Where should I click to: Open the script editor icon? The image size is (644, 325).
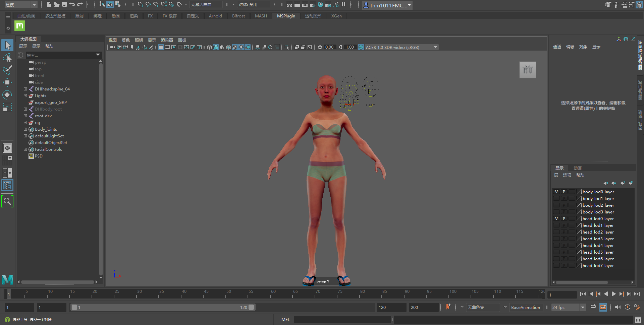pyautogui.click(x=638, y=320)
